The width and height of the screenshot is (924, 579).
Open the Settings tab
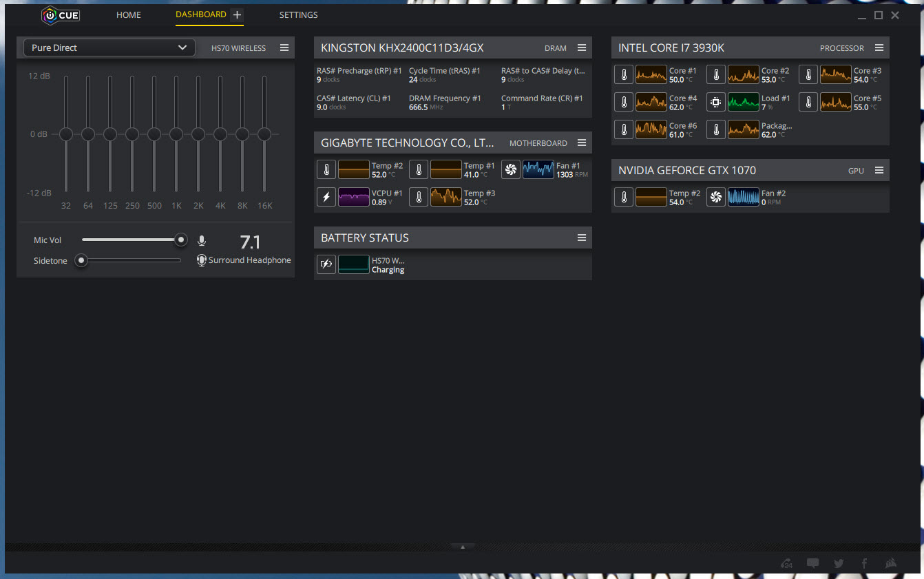coord(299,14)
